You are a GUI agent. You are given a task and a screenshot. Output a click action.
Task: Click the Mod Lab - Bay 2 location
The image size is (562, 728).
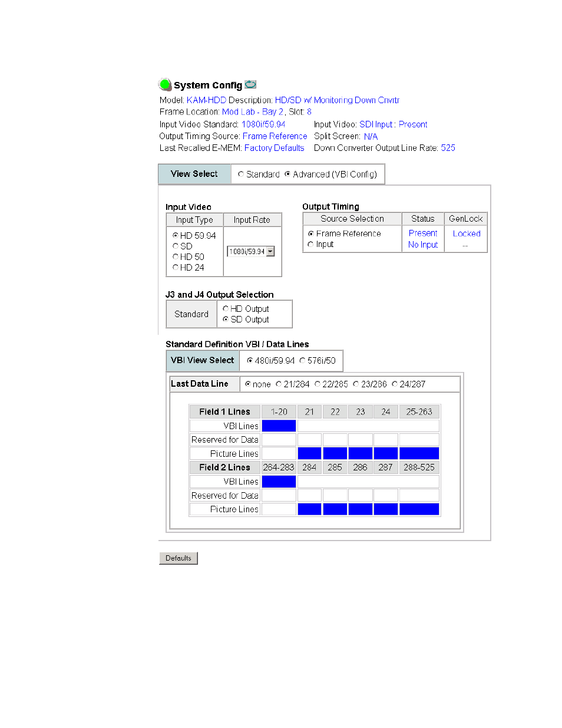click(x=253, y=112)
